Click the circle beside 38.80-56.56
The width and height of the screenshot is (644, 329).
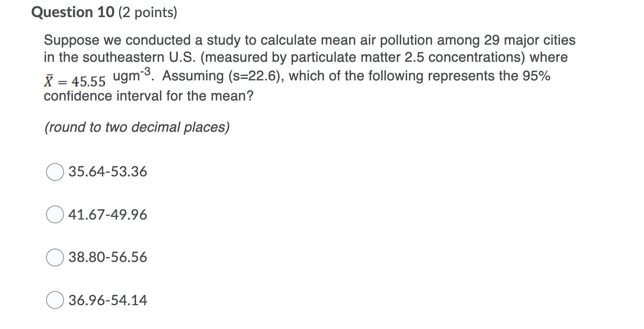55,257
